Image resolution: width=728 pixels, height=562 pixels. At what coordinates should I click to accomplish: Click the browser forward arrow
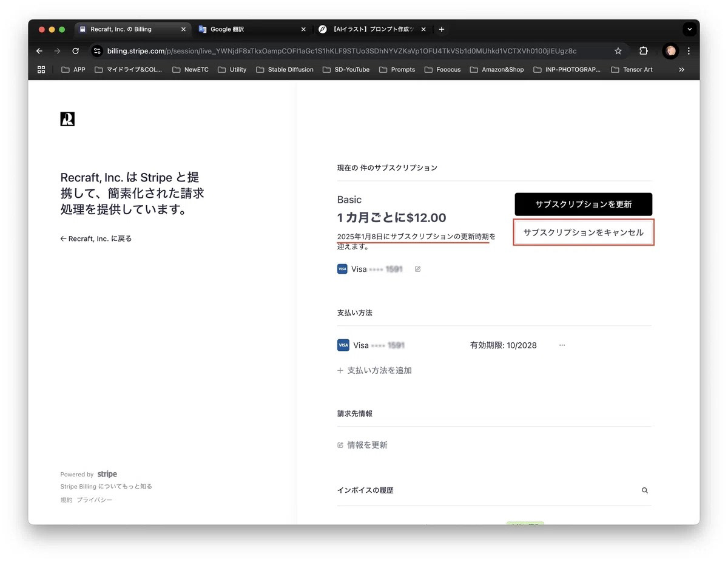[58, 51]
